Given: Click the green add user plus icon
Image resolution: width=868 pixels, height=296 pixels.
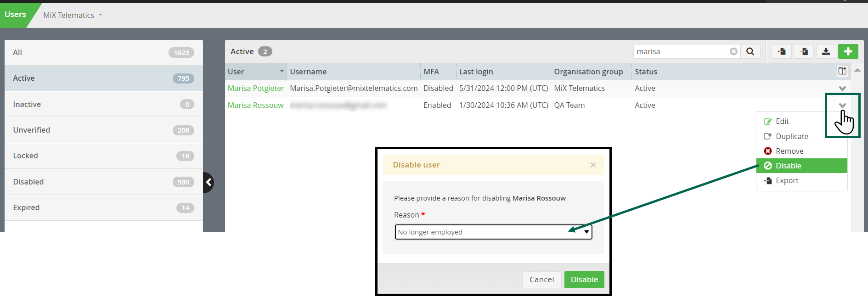Looking at the screenshot, I should click(x=848, y=51).
